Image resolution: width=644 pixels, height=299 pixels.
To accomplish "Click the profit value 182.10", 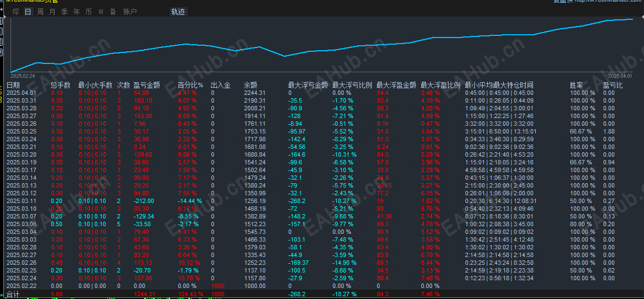I will pos(143,101).
